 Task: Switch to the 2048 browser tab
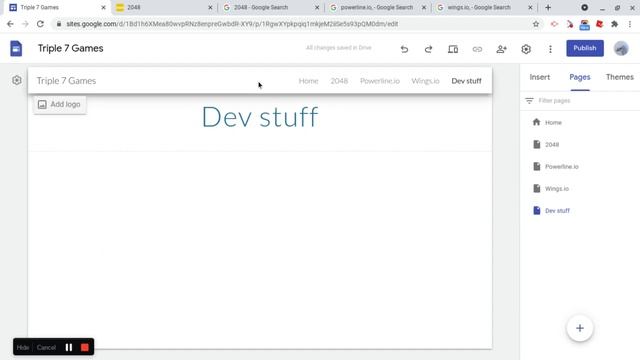click(164, 7)
